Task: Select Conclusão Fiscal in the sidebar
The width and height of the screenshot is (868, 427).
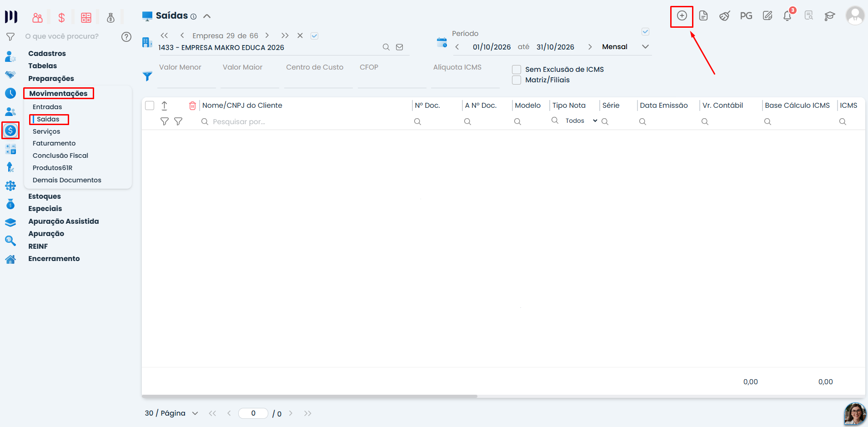Action: (x=60, y=156)
